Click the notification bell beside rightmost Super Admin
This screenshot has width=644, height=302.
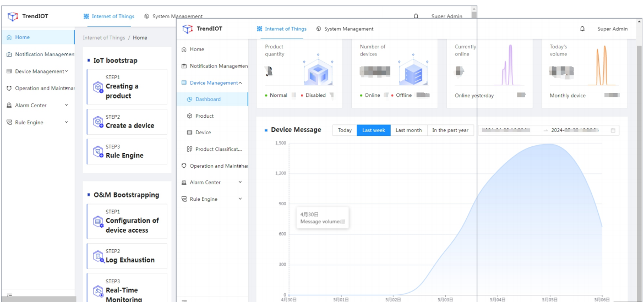pyautogui.click(x=582, y=29)
